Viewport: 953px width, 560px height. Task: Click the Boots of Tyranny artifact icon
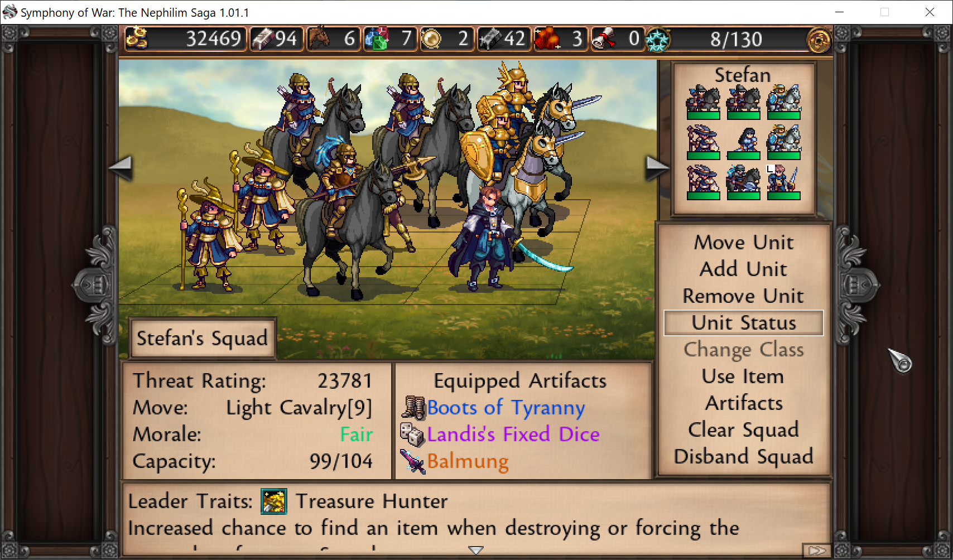coord(413,408)
